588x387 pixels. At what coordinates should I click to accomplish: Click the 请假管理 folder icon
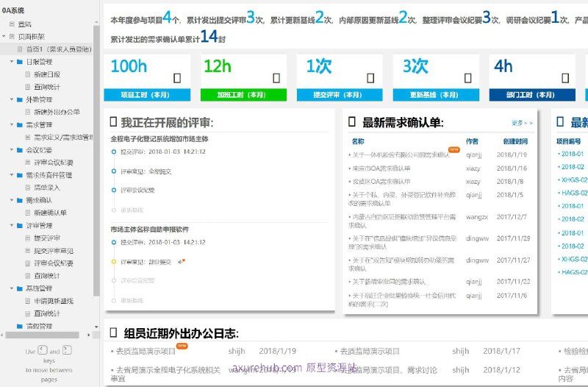tap(20, 326)
